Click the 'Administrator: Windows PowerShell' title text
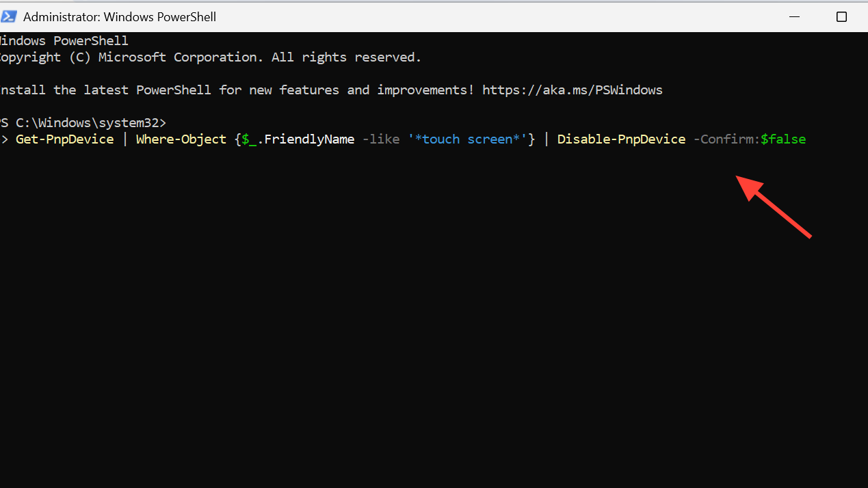Viewport: 868px width, 488px height. pos(120,16)
